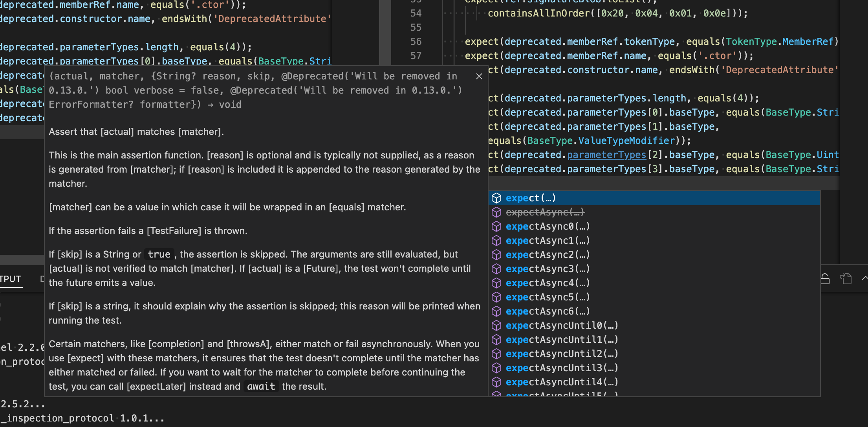
Task: Click the cube icon beside expect(…) suggestion
Action: (x=497, y=198)
